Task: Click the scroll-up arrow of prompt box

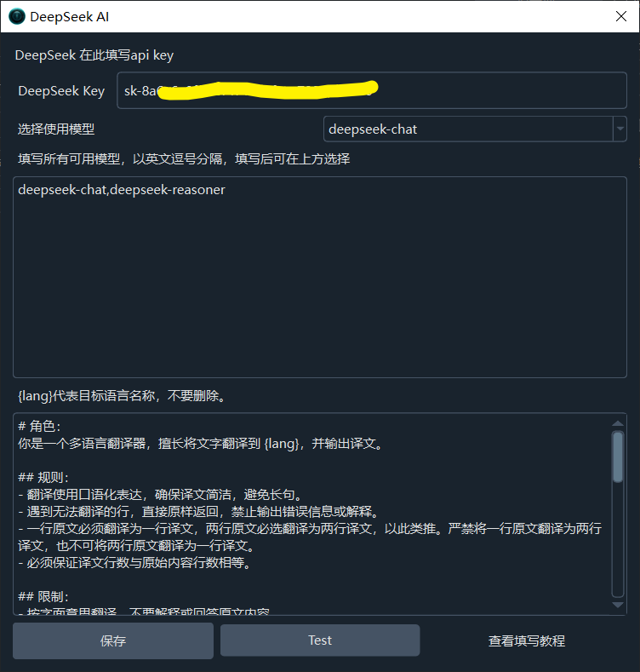Action: 618,423
